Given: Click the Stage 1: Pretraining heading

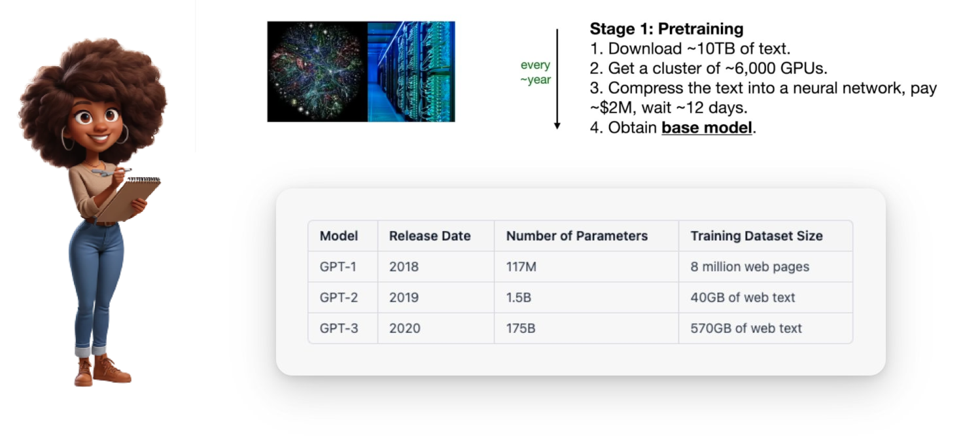Looking at the screenshot, I should 666,29.
